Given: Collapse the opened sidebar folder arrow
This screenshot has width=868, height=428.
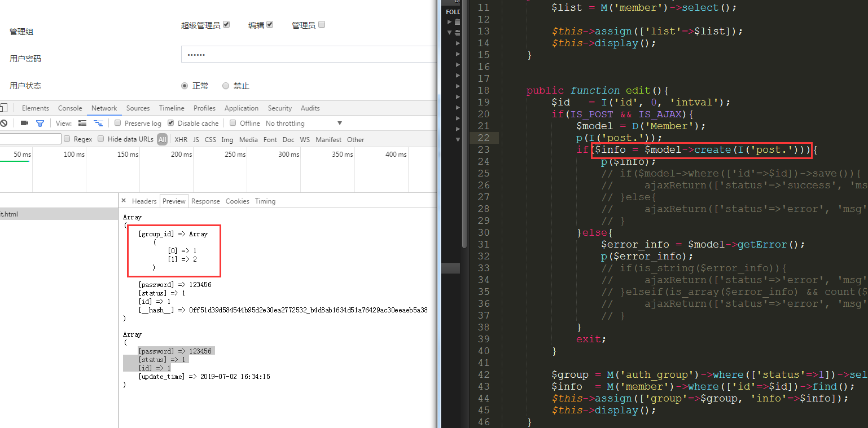Looking at the screenshot, I should point(450,33).
